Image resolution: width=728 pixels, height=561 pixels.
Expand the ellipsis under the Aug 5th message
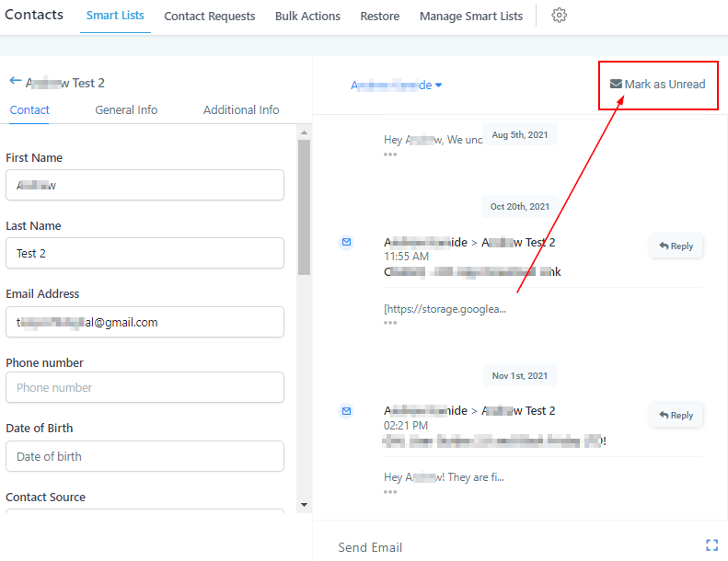coord(390,155)
